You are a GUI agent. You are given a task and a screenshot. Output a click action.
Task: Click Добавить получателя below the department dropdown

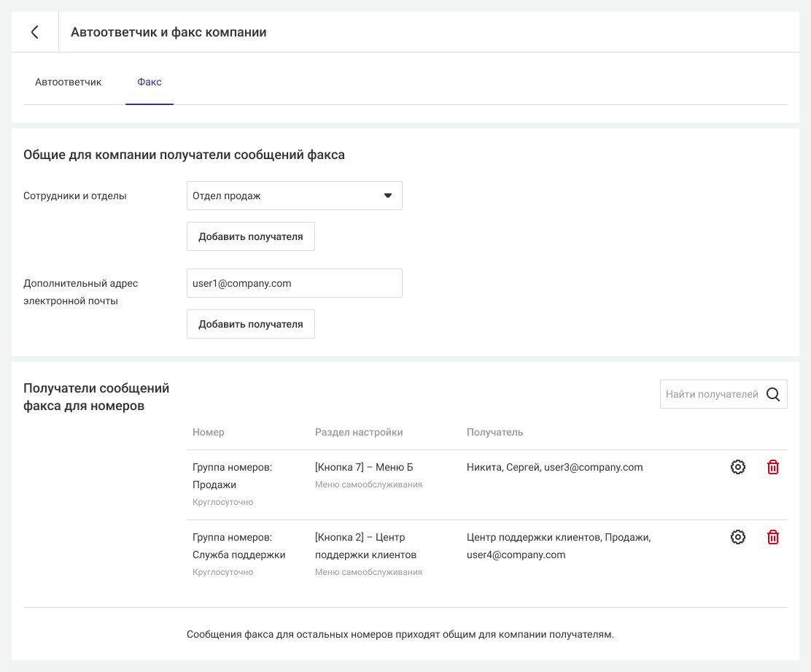click(x=250, y=236)
